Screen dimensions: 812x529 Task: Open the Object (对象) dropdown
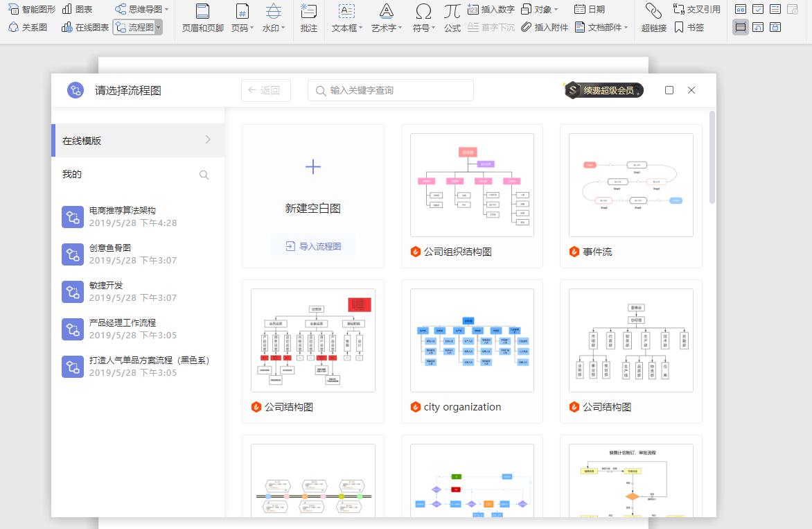pos(556,9)
